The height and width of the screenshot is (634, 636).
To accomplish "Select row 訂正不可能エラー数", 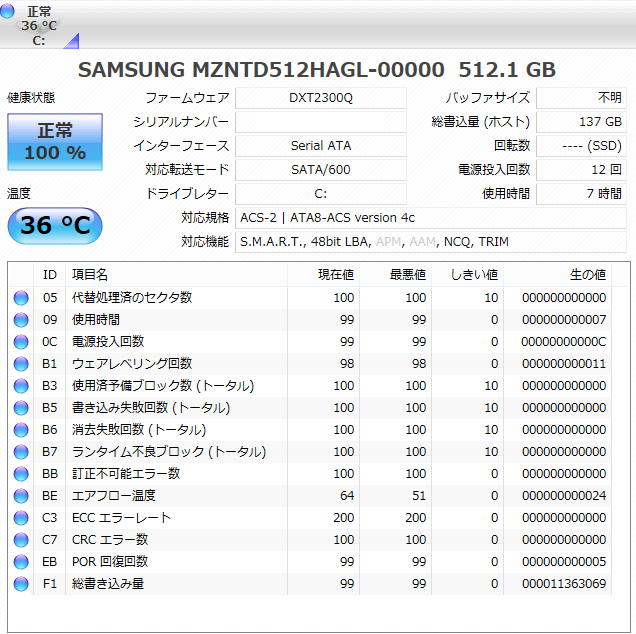I will click(x=310, y=474).
